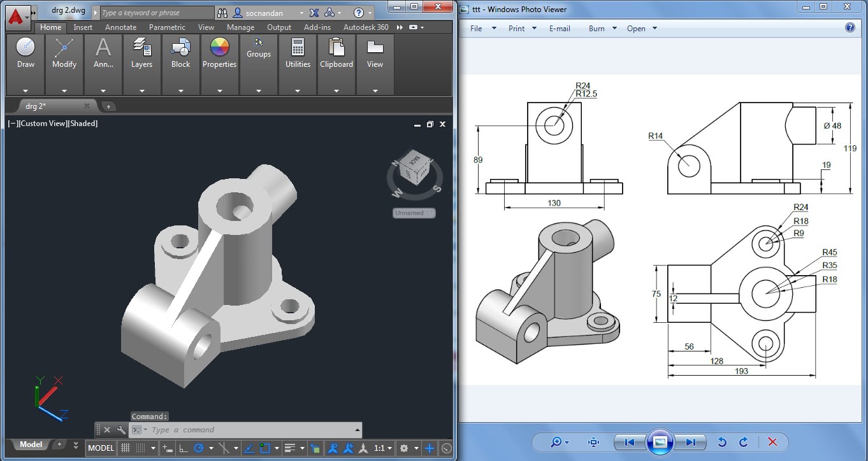Viewport: 868px width, 461px height.
Task: Open the Utilities calculator panel
Action: [x=298, y=53]
